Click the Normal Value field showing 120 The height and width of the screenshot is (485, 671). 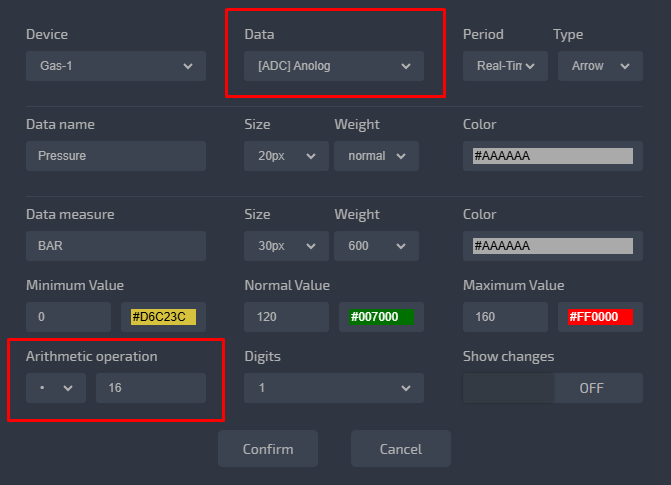tap(286, 317)
